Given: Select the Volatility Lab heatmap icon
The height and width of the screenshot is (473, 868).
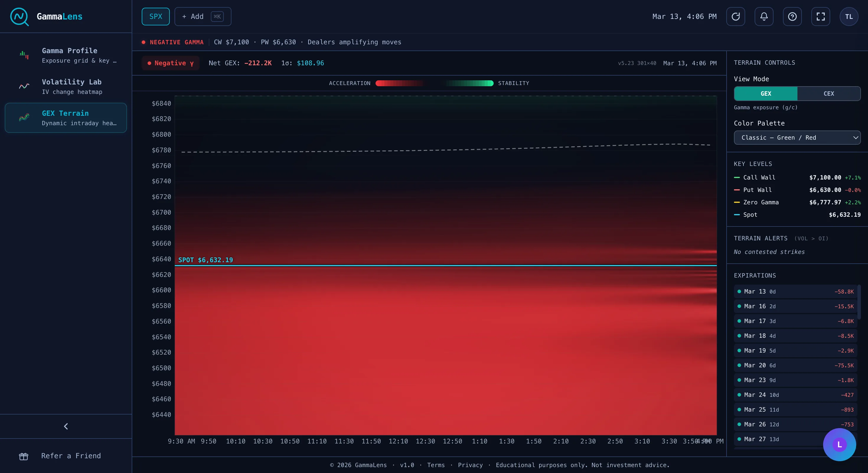Looking at the screenshot, I should (x=24, y=87).
